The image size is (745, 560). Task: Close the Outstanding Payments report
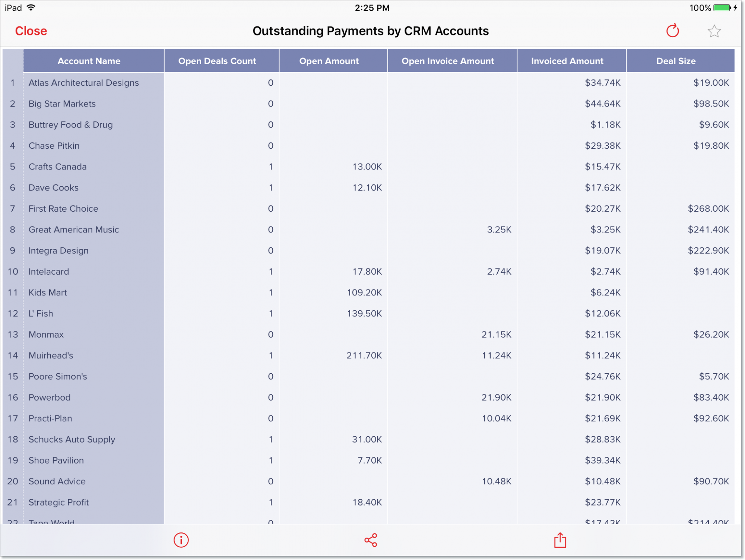[31, 31]
